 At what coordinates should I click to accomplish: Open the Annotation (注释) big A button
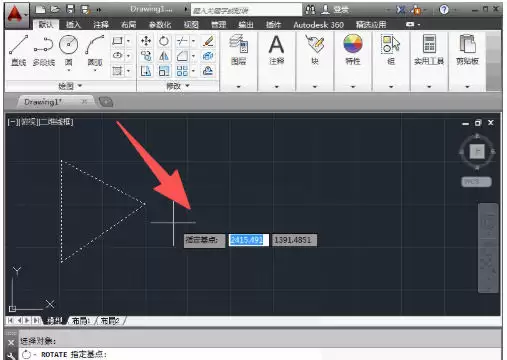[277, 49]
